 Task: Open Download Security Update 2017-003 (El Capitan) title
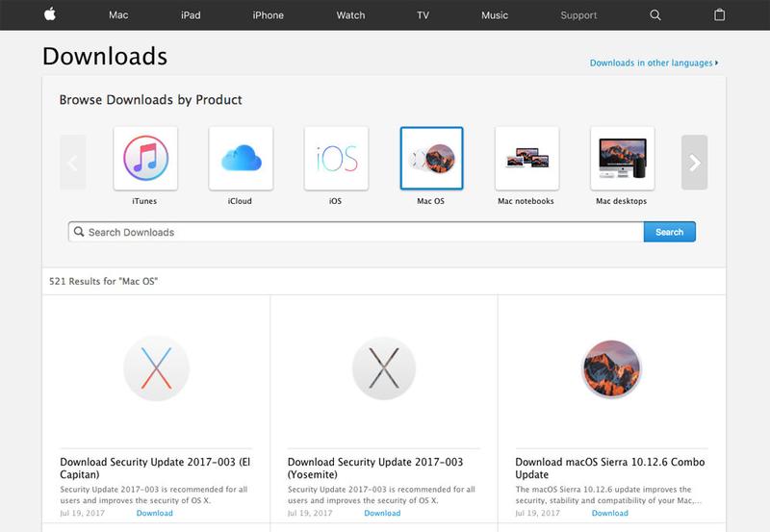155,469
